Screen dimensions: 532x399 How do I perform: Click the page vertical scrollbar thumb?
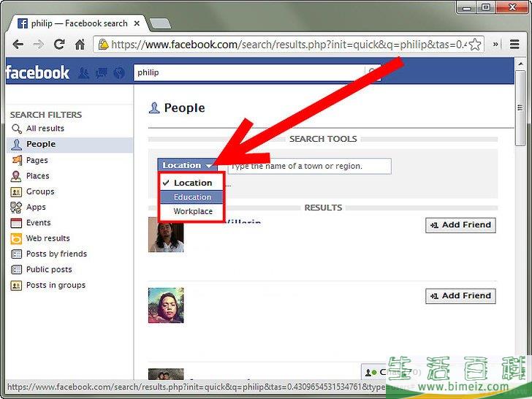pyautogui.click(x=520, y=108)
